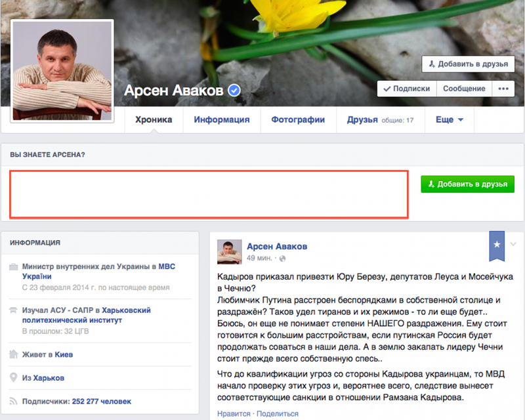Open the Фотографии tab

click(x=299, y=119)
